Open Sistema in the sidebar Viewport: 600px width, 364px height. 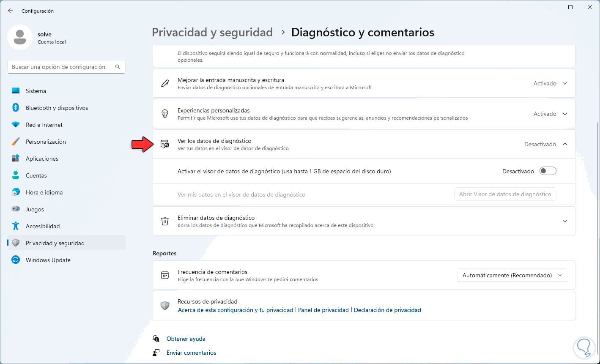click(36, 91)
